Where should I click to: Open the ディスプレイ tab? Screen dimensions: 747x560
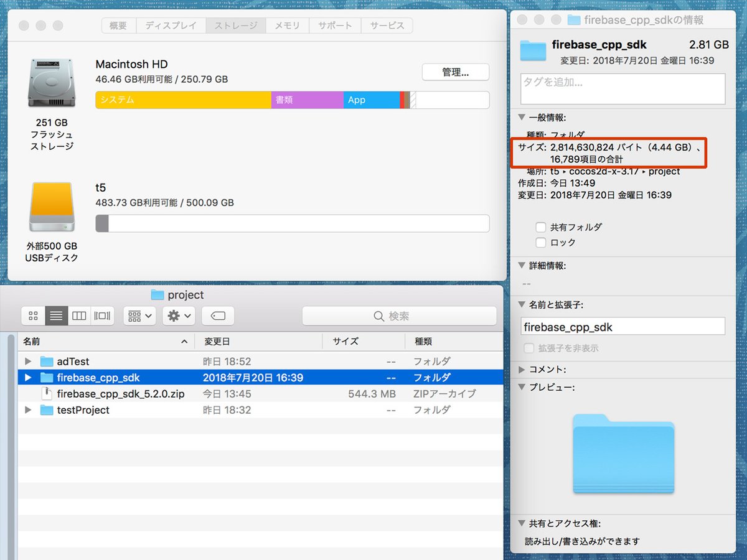[171, 26]
